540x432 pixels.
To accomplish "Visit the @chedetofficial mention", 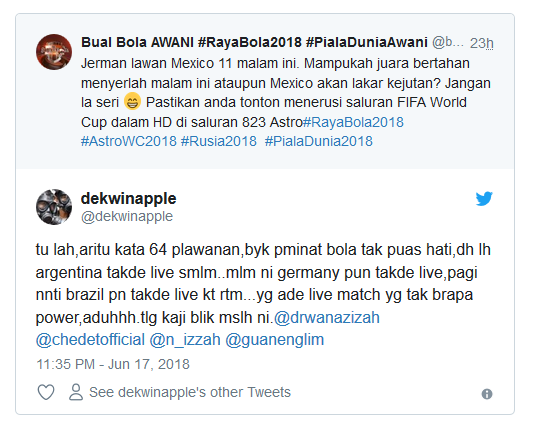I will tap(90, 340).
